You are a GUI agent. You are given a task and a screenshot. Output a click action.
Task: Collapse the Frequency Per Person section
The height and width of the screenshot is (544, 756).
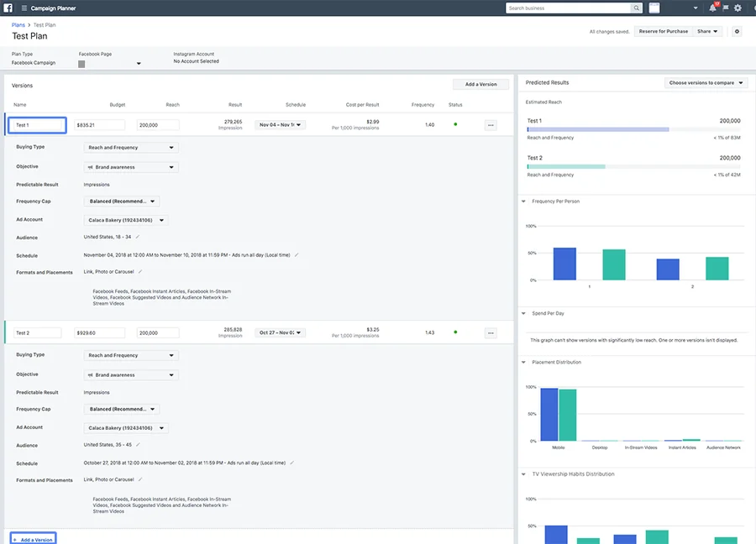pyautogui.click(x=524, y=201)
